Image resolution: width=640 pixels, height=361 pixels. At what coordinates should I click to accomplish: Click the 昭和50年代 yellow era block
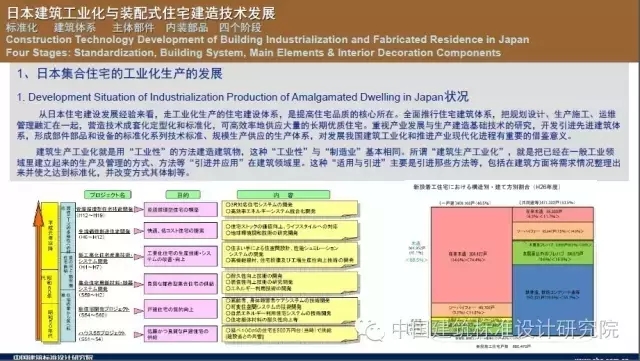(49, 322)
